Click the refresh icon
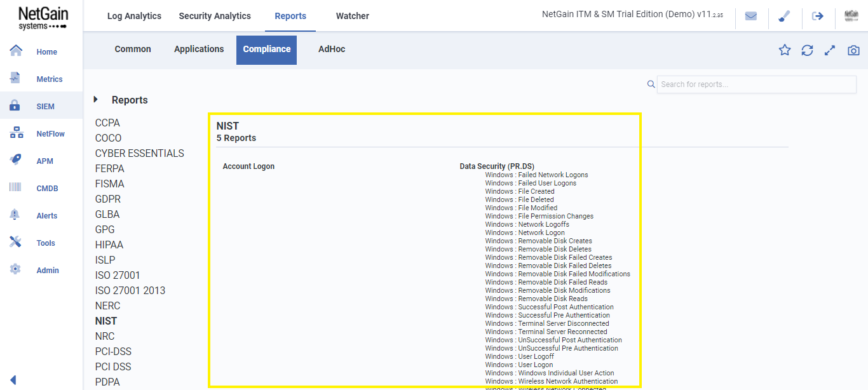 tap(807, 50)
